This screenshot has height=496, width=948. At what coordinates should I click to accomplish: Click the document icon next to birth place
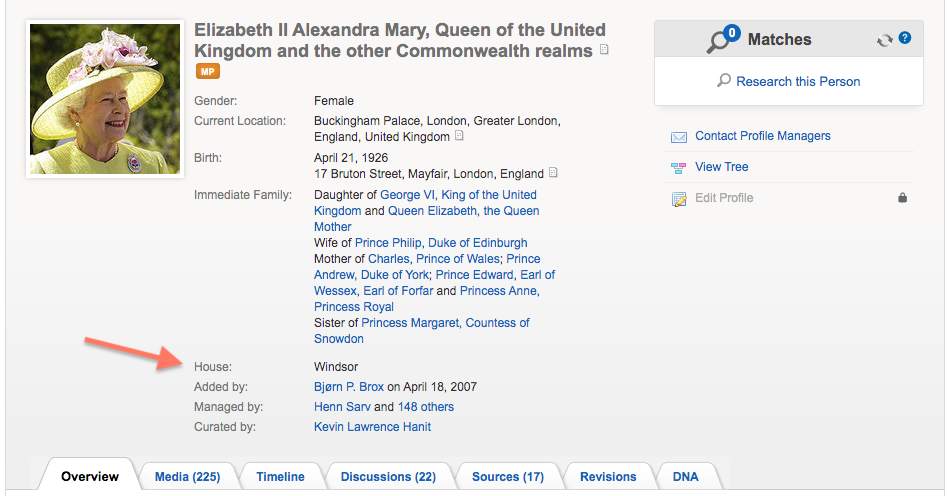tap(554, 173)
